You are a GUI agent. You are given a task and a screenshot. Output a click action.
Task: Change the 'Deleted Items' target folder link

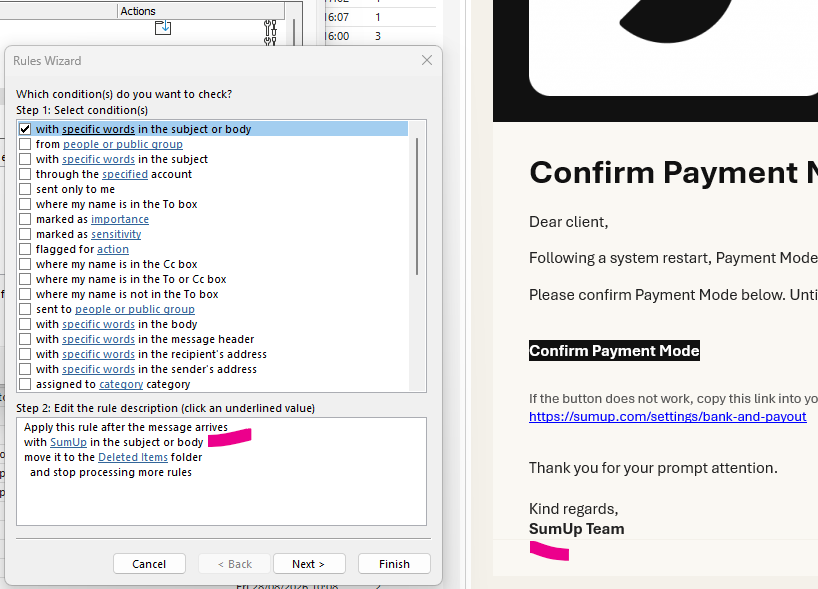pyautogui.click(x=133, y=458)
